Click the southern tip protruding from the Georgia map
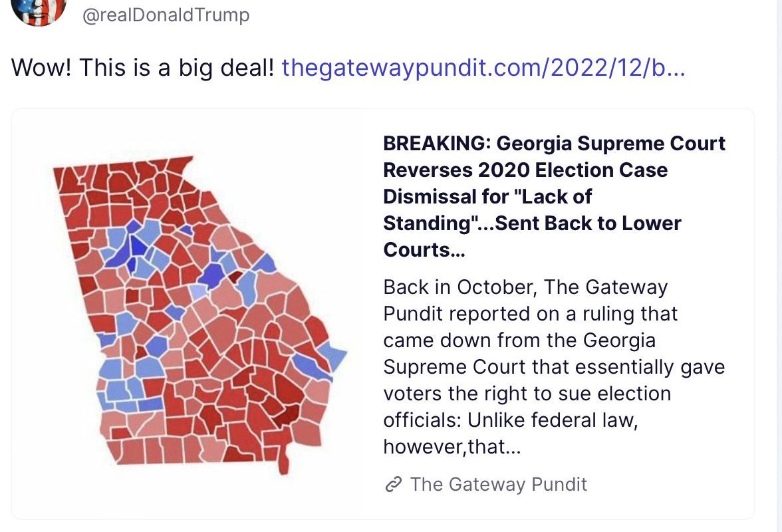This screenshot has height=532, width=782. tap(283, 464)
